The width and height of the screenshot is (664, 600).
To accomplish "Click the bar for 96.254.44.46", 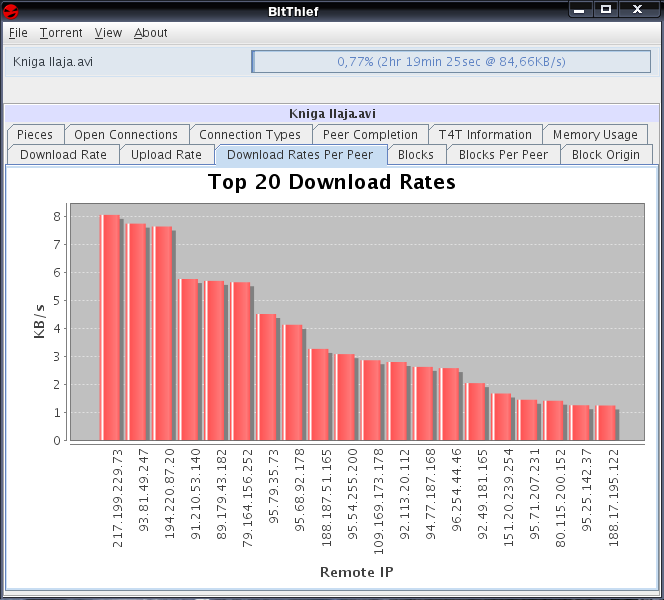I will coord(449,404).
